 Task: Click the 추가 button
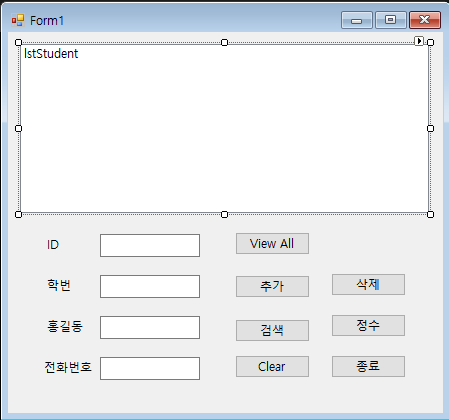pyautogui.click(x=272, y=286)
